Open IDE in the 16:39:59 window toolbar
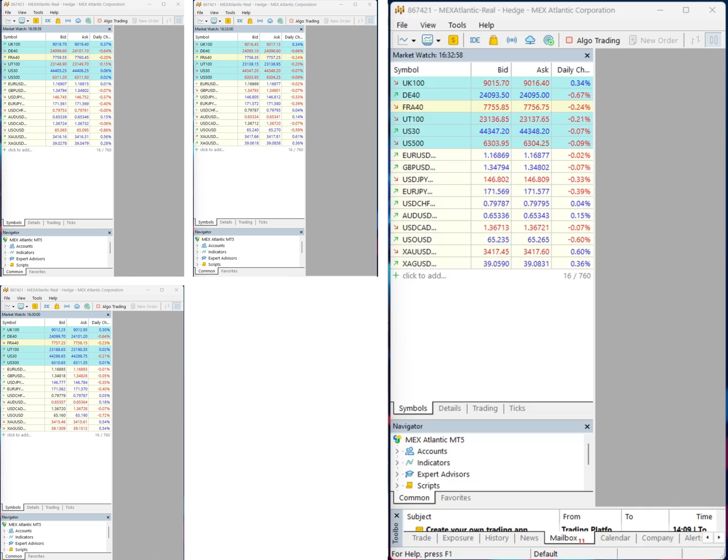This screenshot has width=728, height=560. 48,21
